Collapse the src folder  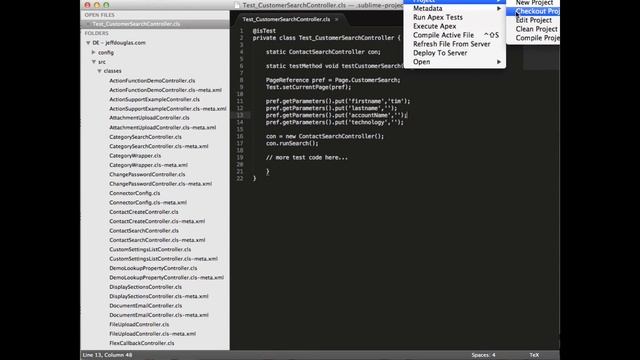[x=93, y=62]
